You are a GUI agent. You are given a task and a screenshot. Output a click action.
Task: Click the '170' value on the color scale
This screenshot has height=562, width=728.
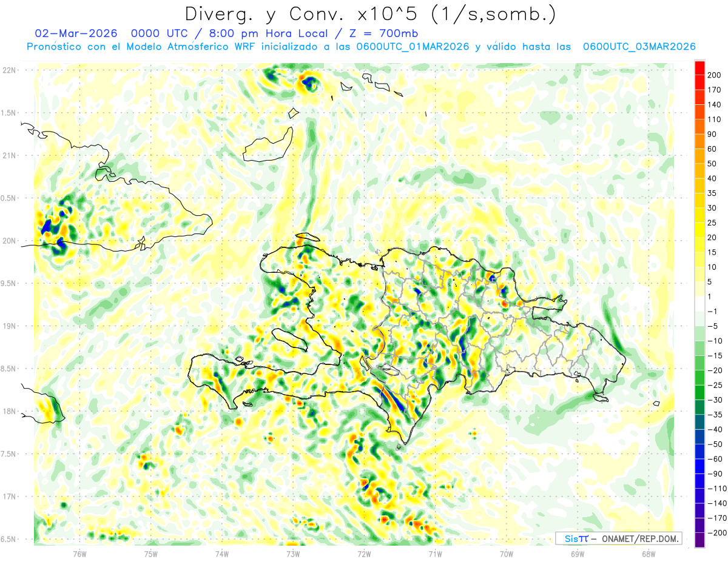click(x=714, y=90)
